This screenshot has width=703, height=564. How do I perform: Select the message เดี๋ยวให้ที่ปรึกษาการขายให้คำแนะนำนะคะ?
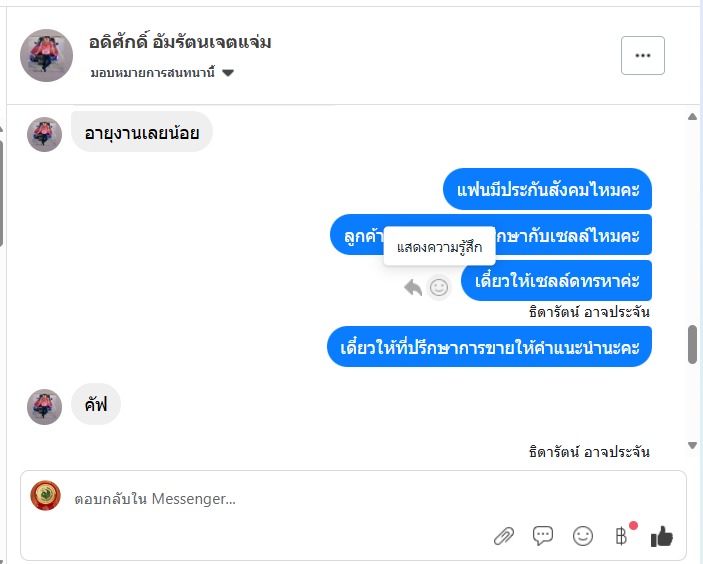click(x=489, y=347)
